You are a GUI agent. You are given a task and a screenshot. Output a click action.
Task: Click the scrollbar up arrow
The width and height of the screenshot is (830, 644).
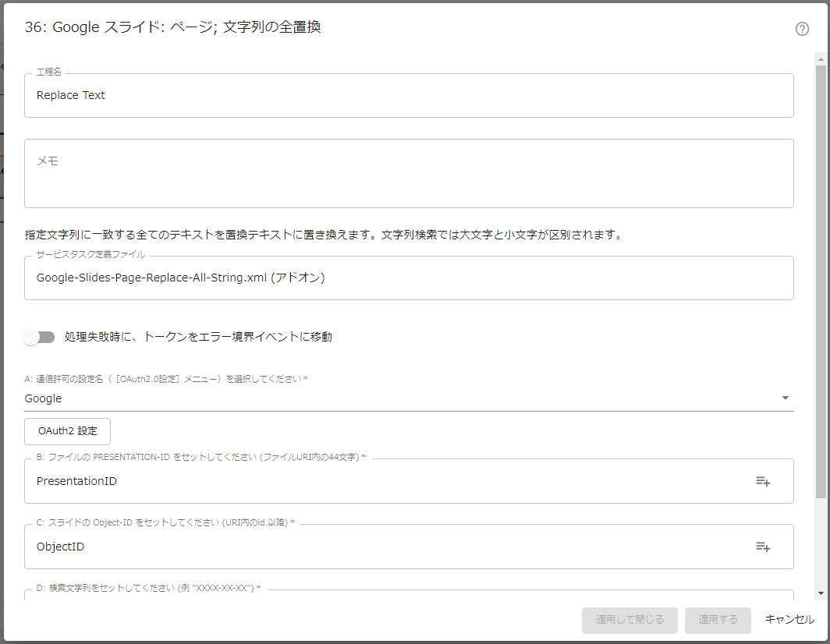tap(820, 58)
